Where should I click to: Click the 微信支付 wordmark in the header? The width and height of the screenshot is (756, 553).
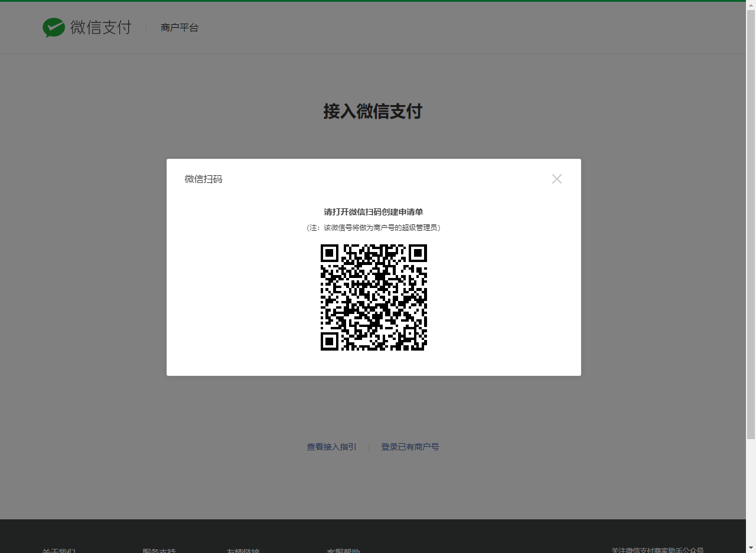pyautogui.click(x=100, y=28)
